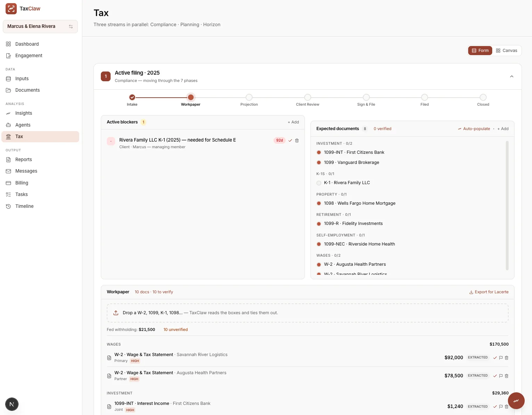Toggle the 1099-INT First Citizens Bank status dot

click(x=319, y=152)
